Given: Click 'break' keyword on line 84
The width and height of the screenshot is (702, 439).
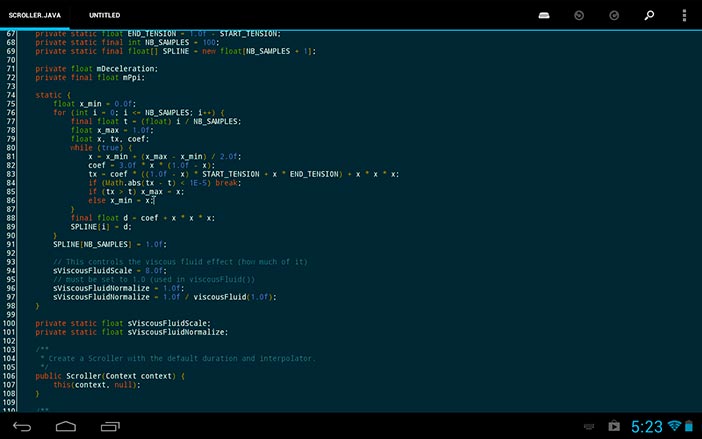Looking at the screenshot, I should point(226,183).
